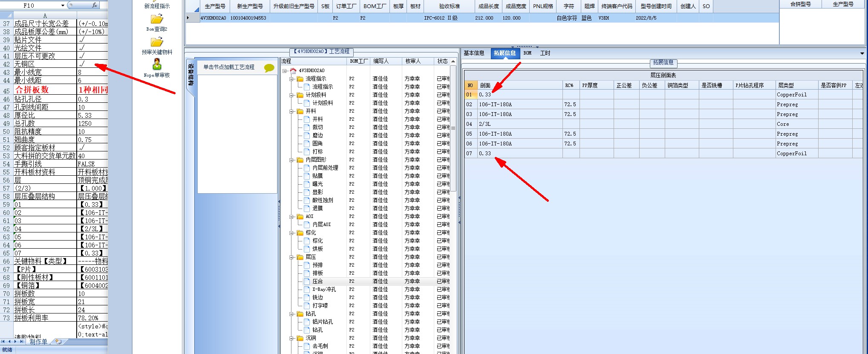Click the page icon beside 曝光

[307, 184]
